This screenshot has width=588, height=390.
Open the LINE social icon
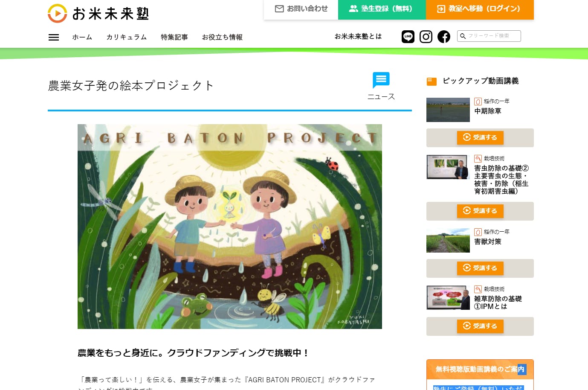click(x=408, y=37)
